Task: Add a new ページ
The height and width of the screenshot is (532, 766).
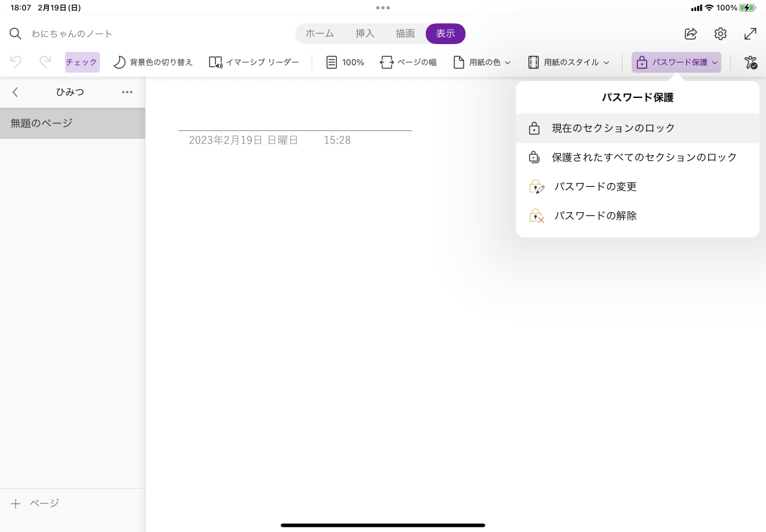Action: point(35,503)
